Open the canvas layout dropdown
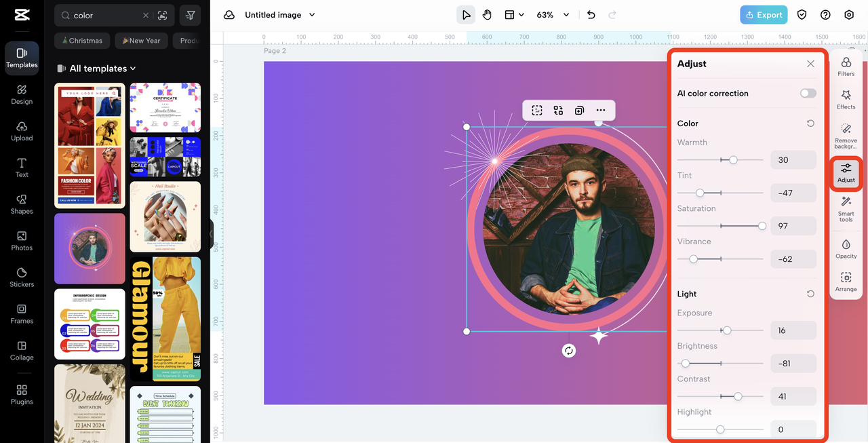 click(x=514, y=15)
